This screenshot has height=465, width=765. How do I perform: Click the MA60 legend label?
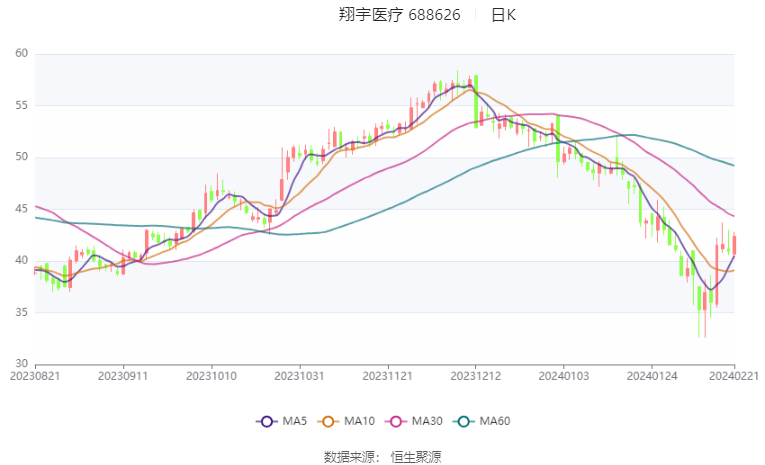click(495, 421)
